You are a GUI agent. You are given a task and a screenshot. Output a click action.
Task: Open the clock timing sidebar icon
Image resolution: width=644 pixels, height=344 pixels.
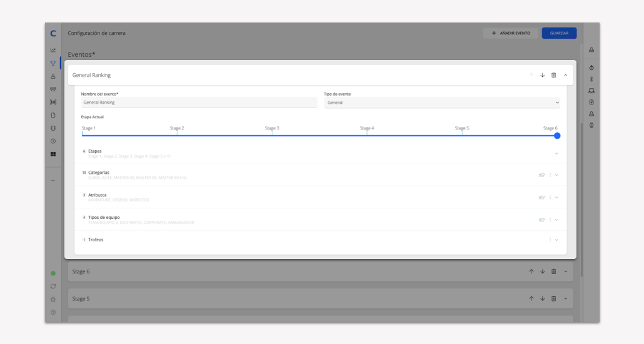(53, 141)
